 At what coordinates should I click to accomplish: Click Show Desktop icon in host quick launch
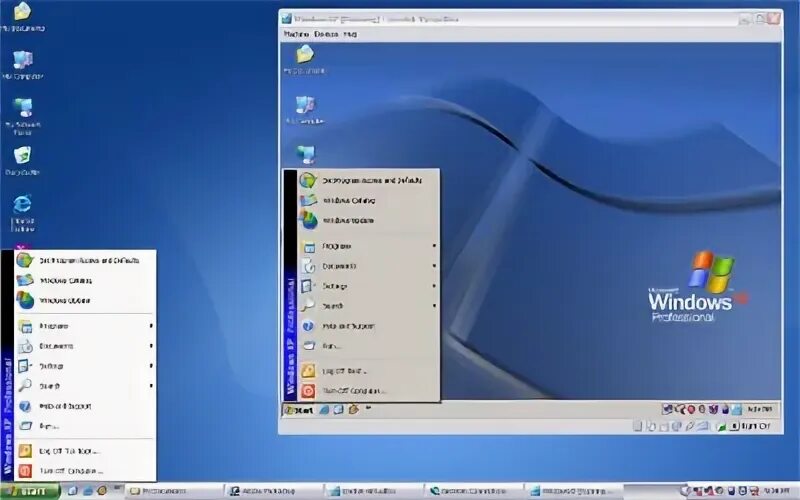pos(73,491)
